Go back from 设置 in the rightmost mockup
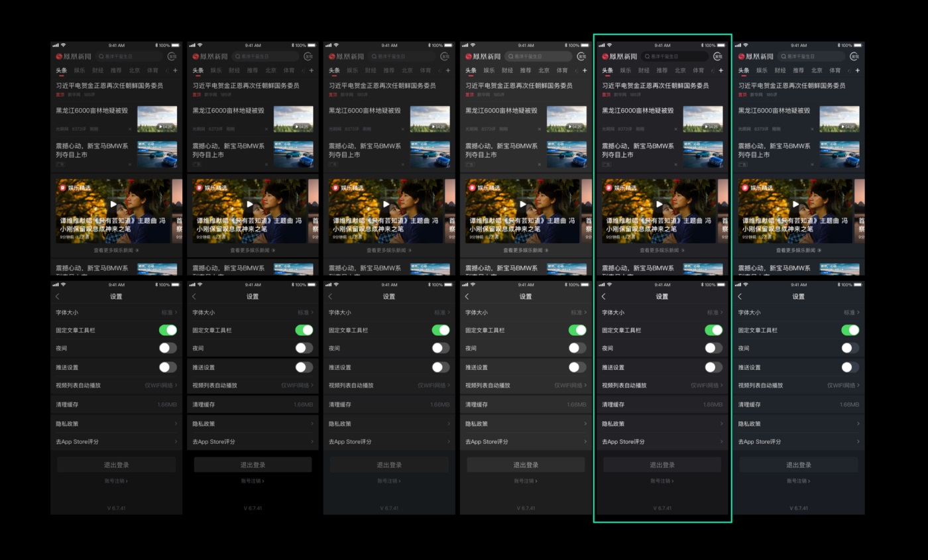Image resolution: width=928 pixels, height=560 pixels. [x=740, y=296]
